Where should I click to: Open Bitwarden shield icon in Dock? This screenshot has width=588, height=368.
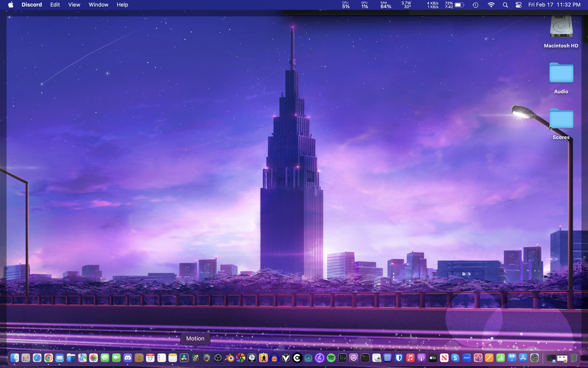click(x=399, y=358)
